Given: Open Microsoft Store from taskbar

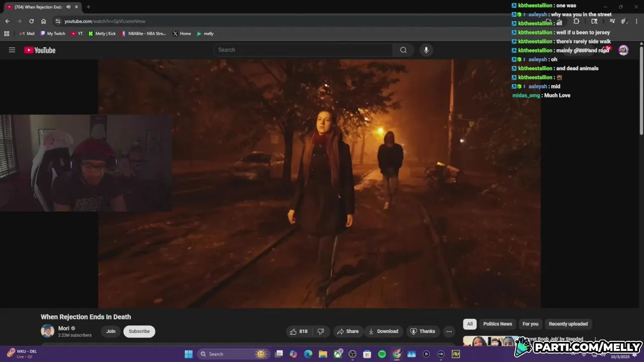Looking at the screenshot, I should click(x=367, y=354).
